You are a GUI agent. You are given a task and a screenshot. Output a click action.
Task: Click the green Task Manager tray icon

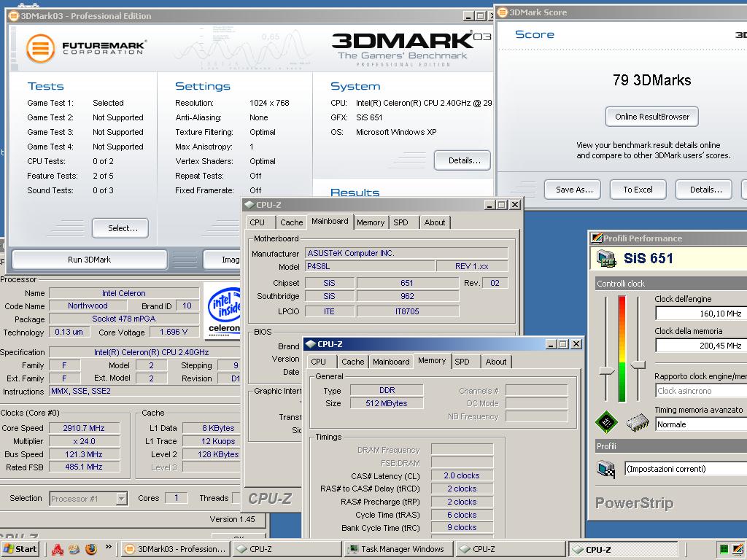(x=724, y=549)
